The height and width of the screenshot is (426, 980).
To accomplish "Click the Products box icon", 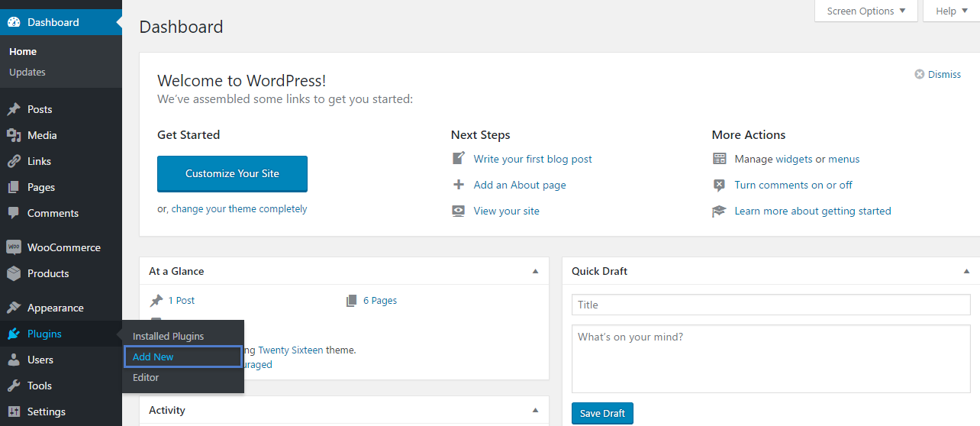I will 14,273.
